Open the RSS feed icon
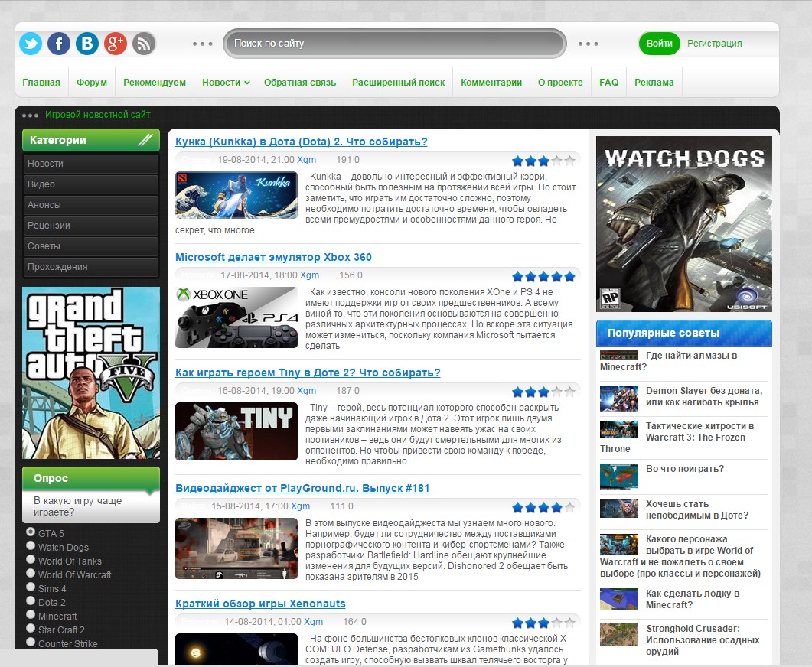The height and width of the screenshot is (667, 812). [x=144, y=44]
